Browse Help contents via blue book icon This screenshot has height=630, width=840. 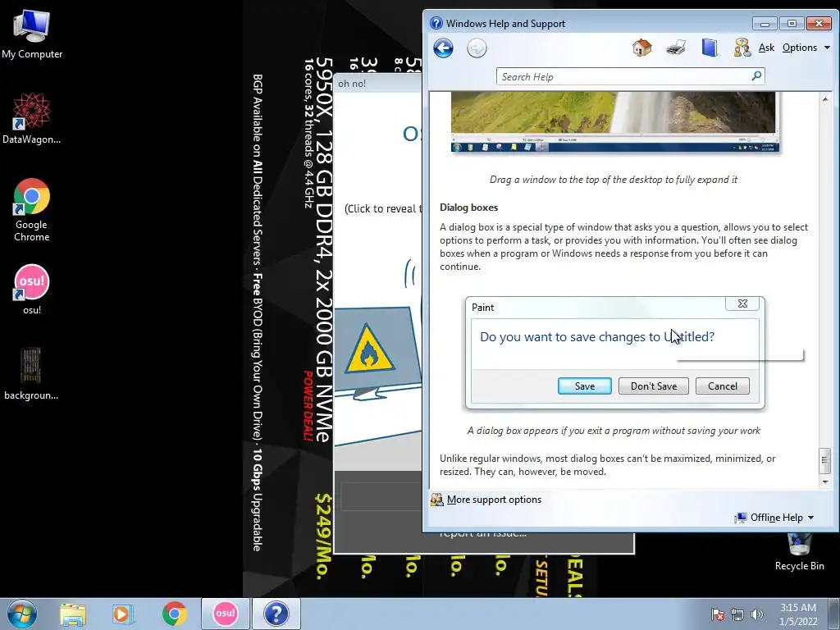pos(710,48)
